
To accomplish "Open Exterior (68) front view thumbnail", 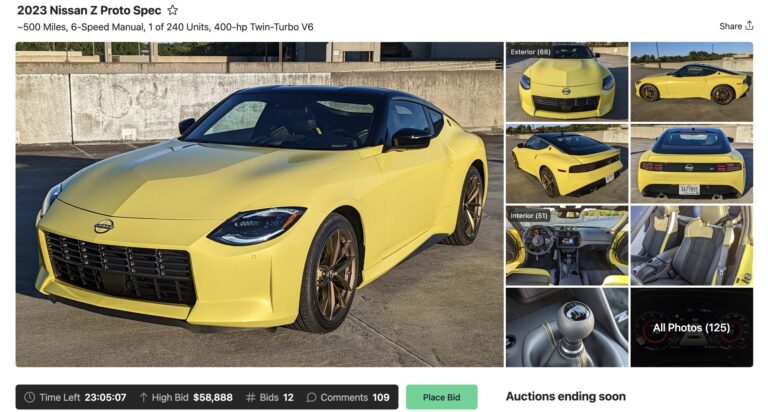I will click(567, 82).
